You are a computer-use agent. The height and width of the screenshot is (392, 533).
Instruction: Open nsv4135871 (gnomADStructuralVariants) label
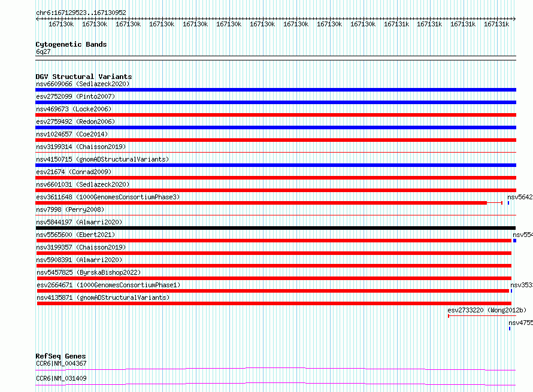pos(103,297)
